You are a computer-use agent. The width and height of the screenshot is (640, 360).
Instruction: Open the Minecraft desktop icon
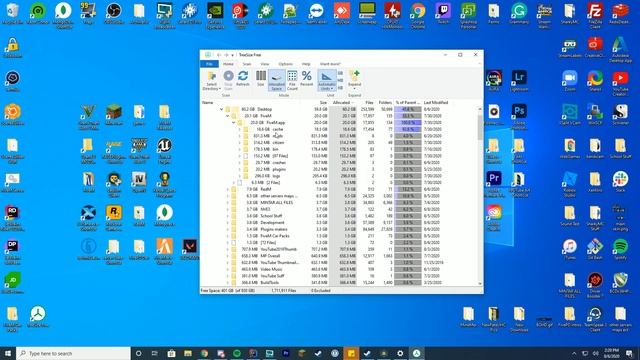113,115
